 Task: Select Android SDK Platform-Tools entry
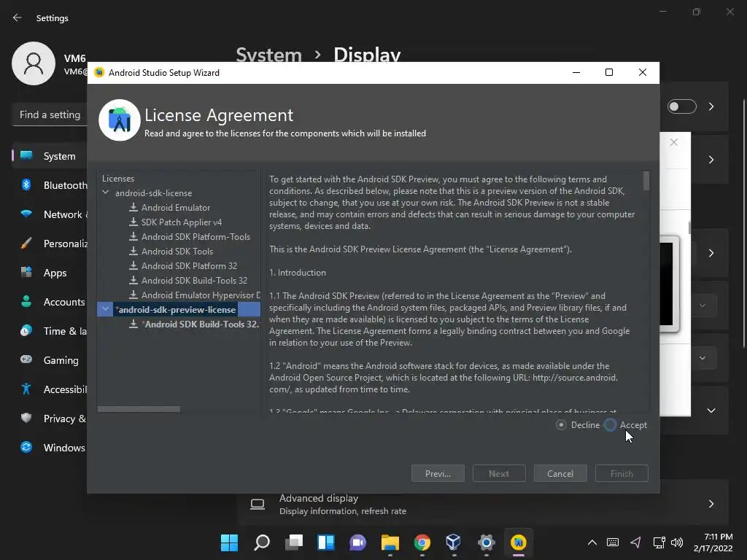(196, 237)
